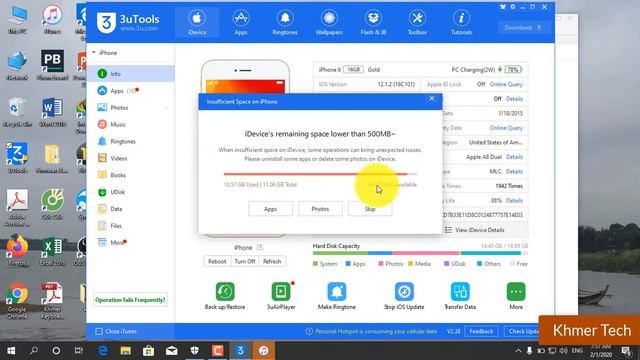Open Back up/Restore tool
This screenshot has height=360, width=640.
point(225,296)
